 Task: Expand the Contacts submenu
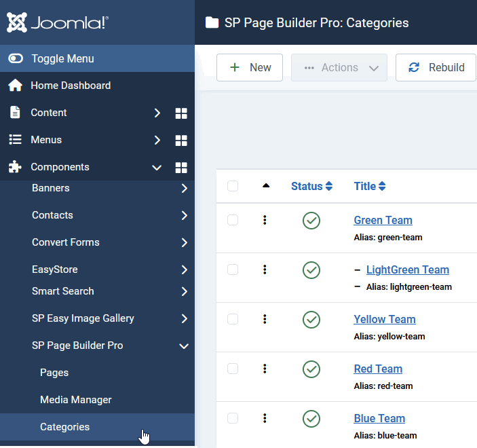coord(185,215)
